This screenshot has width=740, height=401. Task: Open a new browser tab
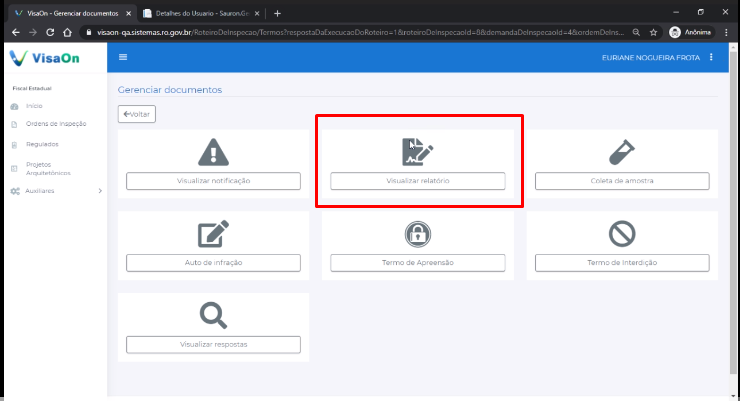278,13
